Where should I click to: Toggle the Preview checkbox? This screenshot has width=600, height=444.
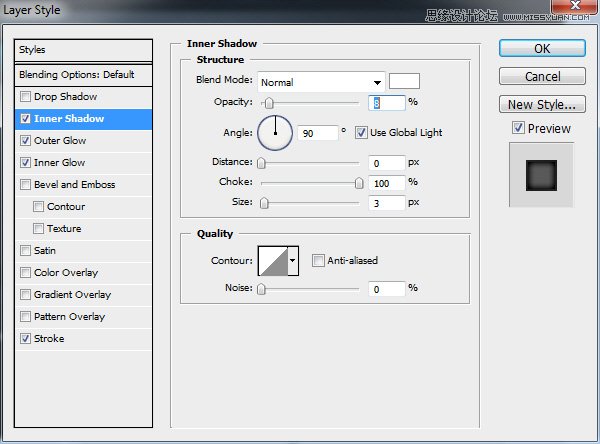[518, 128]
